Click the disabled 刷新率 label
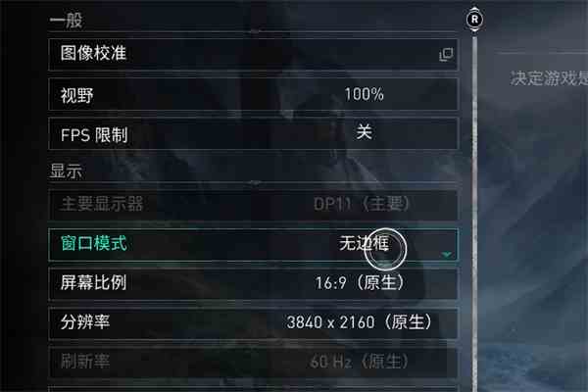The image size is (588, 392). 85,362
